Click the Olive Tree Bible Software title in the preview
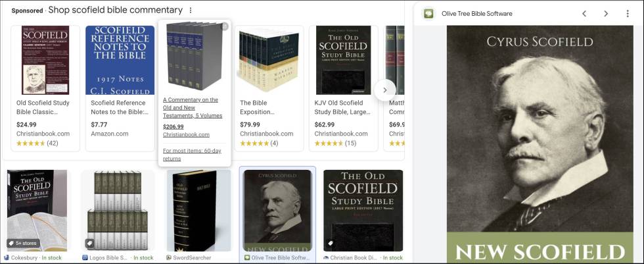This screenshot has height=264, width=644. [477, 14]
